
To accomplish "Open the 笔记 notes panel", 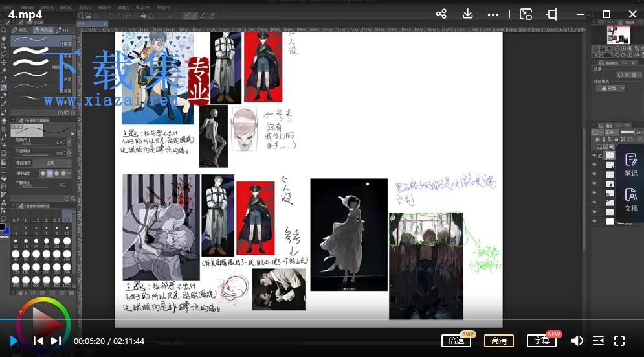I will click(630, 164).
